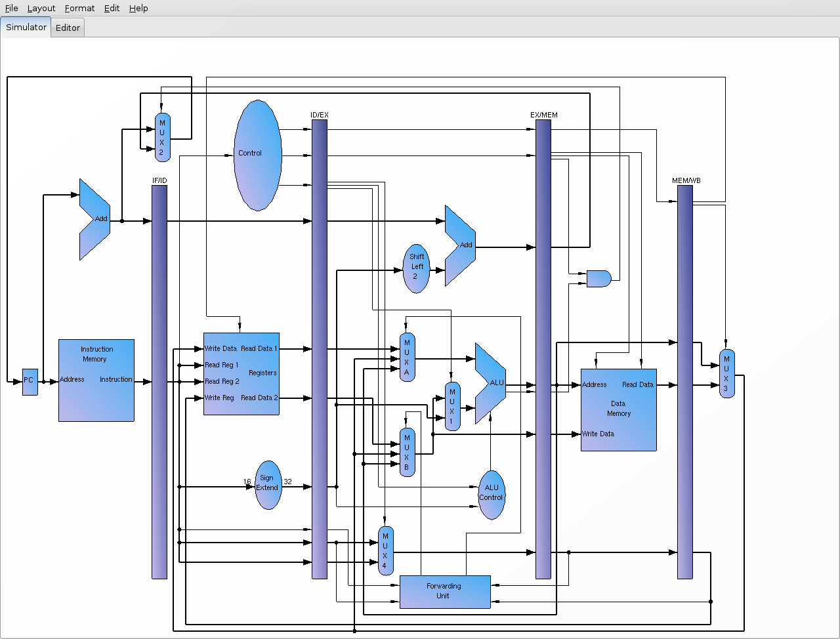840x639 pixels.
Task: Select the Simulator tab
Action: click(x=26, y=27)
